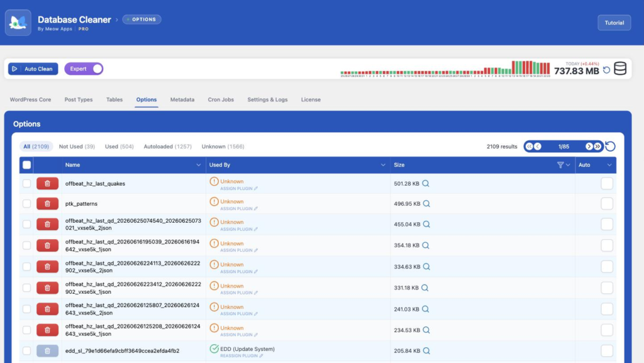The height and width of the screenshot is (363, 644).
Task: Open Settings & Logs tab
Action: point(267,100)
